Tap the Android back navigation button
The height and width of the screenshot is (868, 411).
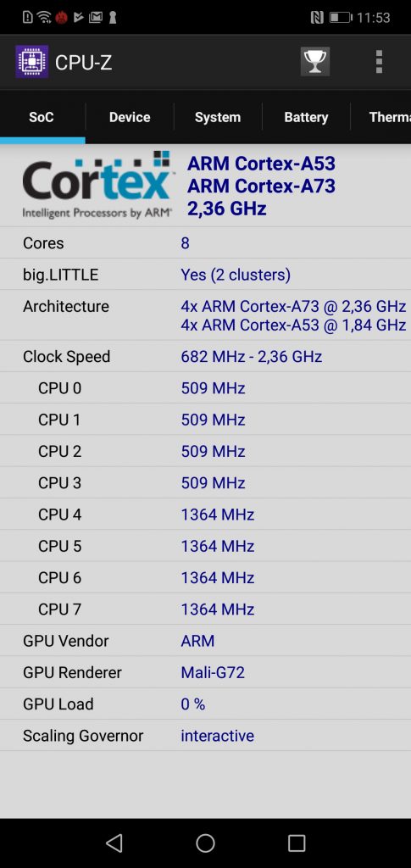[x=114, y=843]
